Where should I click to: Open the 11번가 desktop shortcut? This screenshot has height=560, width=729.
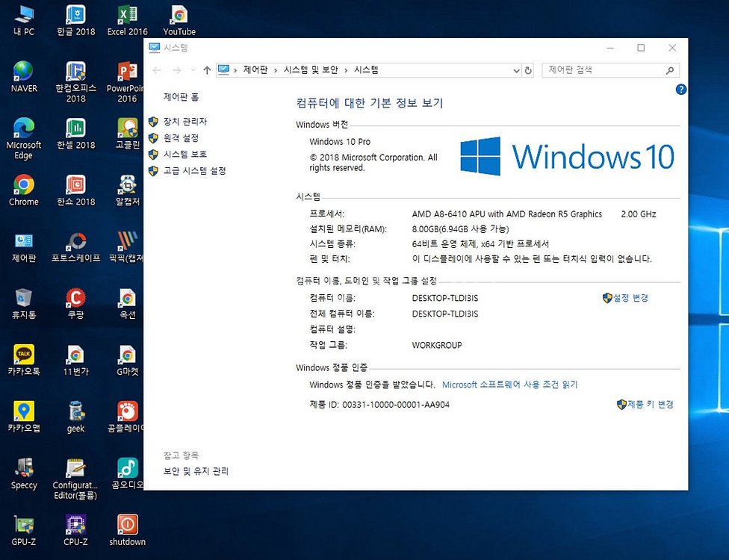75,360
